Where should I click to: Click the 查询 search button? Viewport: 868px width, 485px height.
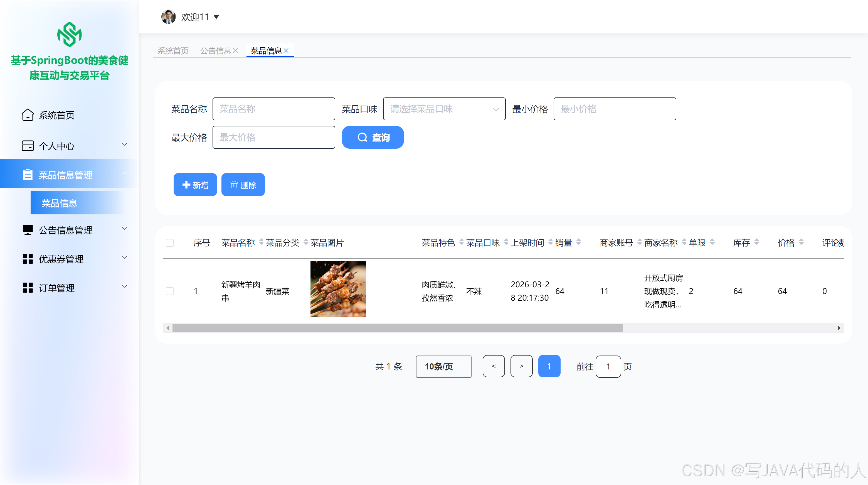[373, 137]
